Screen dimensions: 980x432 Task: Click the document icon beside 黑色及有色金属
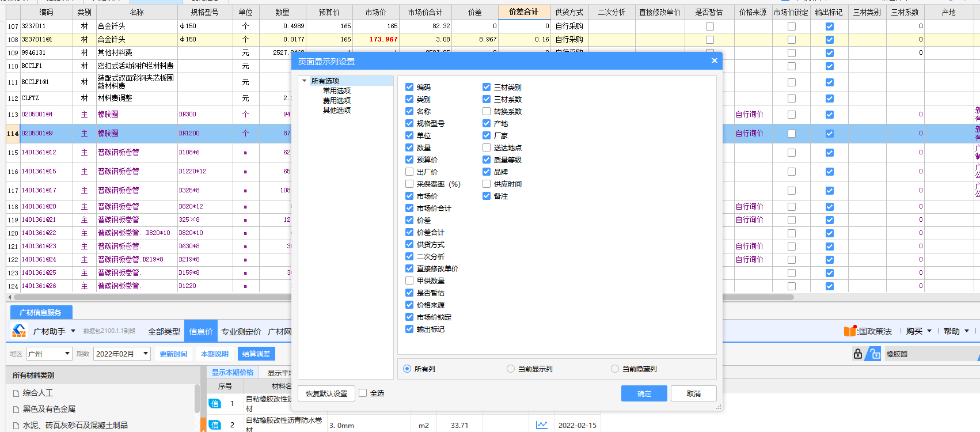[16, 410]
